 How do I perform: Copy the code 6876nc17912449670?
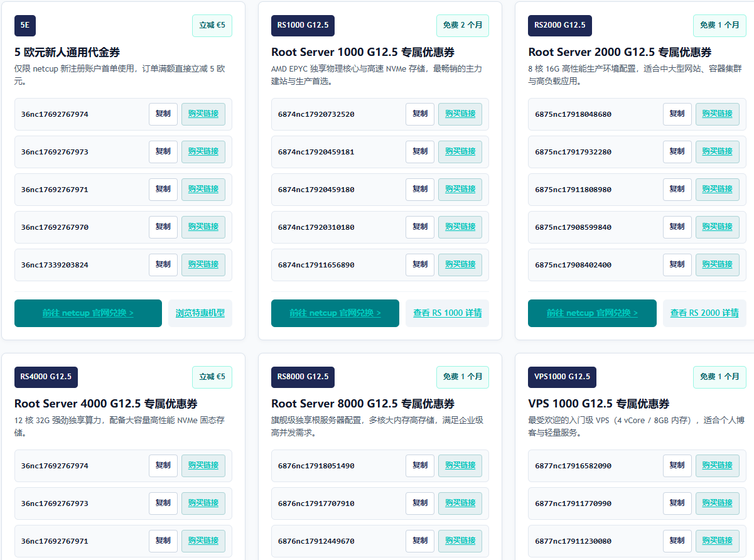420,541
